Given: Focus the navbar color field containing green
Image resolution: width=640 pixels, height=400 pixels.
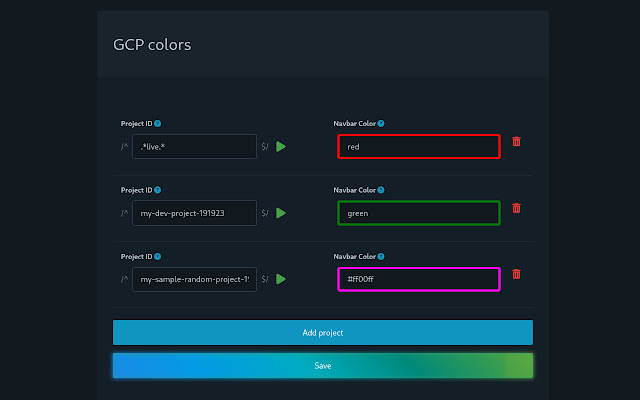Looking at the screenshot, I should (419, 213).
